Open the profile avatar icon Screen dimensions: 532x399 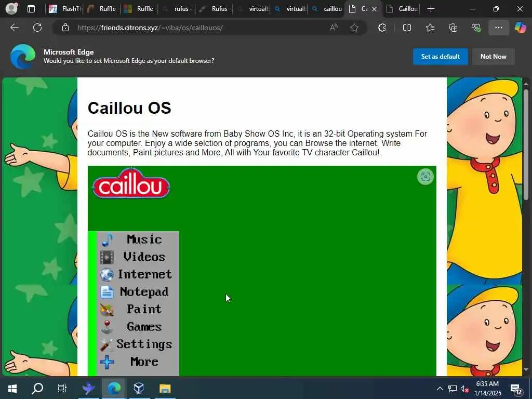(12, 8)
